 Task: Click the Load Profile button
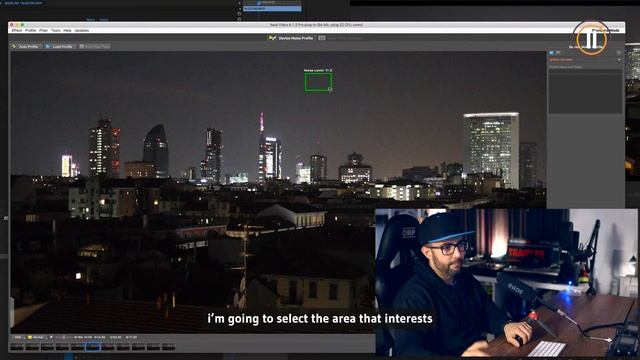click(59, 47)
